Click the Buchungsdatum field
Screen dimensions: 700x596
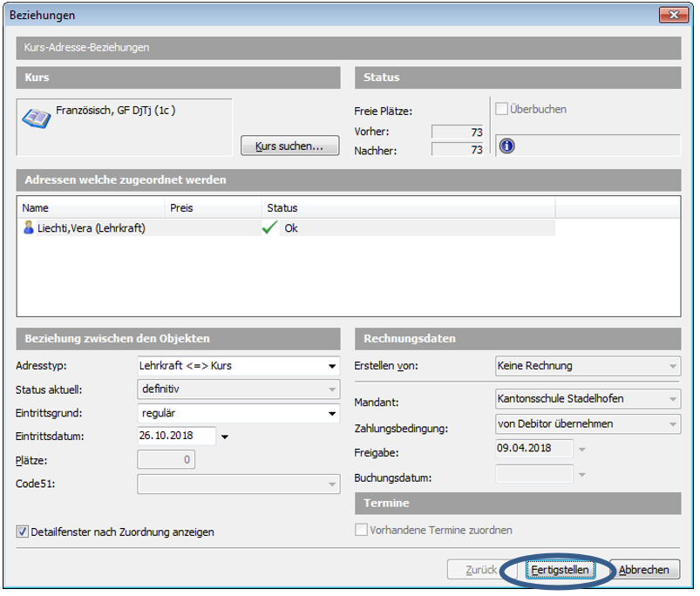534,474
